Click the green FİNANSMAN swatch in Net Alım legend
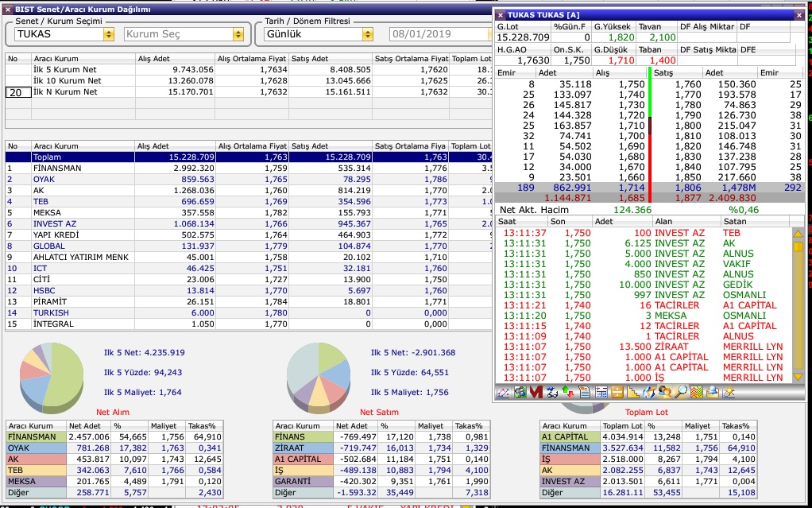Screen dimensions: 812x508 pyautogui.click(x=37, y=437)
